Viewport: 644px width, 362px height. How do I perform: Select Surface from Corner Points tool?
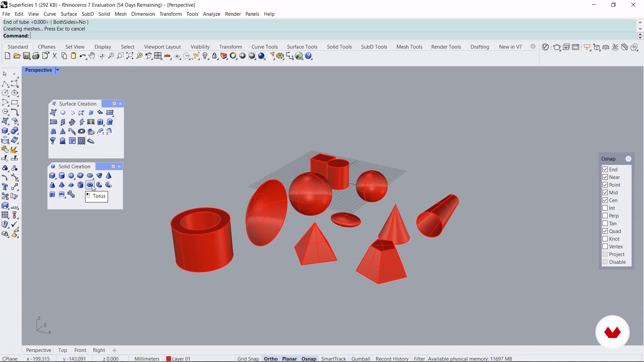click(53, 113)
